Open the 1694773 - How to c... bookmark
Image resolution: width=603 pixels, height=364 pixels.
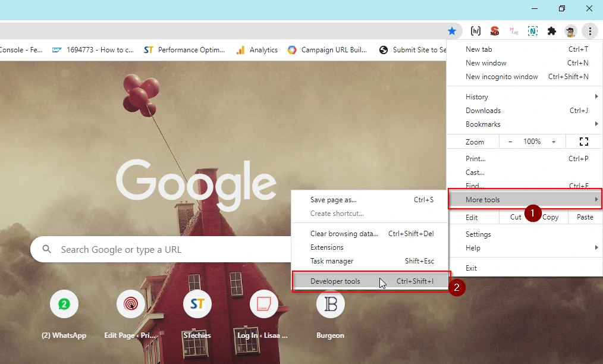click(x=93, y=50)
